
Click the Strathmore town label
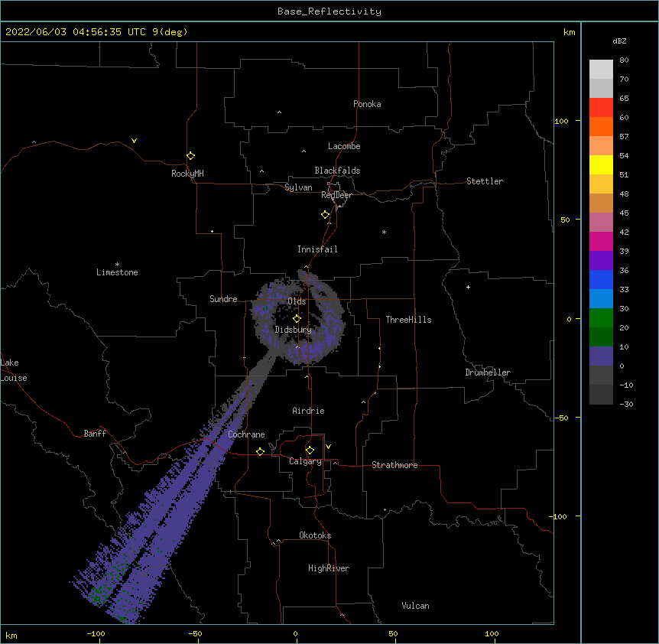click(394, 465)
